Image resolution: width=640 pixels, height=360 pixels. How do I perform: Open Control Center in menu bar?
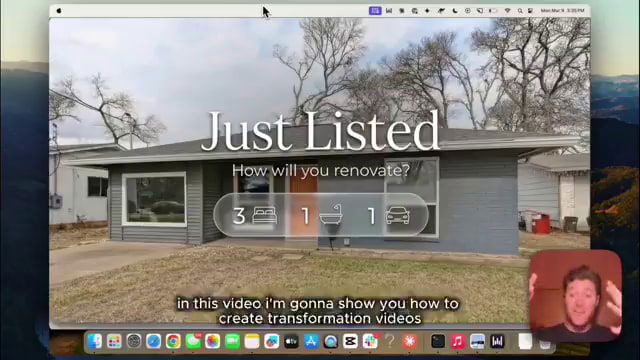click(530, 11)
